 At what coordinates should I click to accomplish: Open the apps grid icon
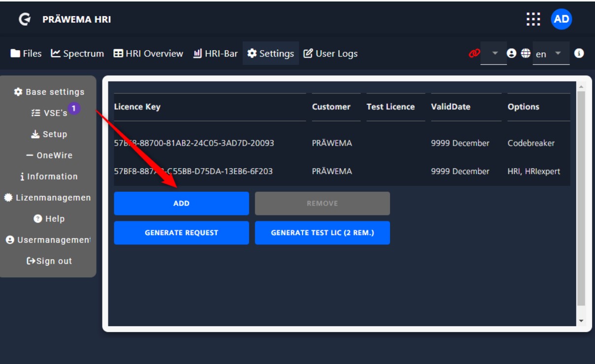(x=533, y=19)
